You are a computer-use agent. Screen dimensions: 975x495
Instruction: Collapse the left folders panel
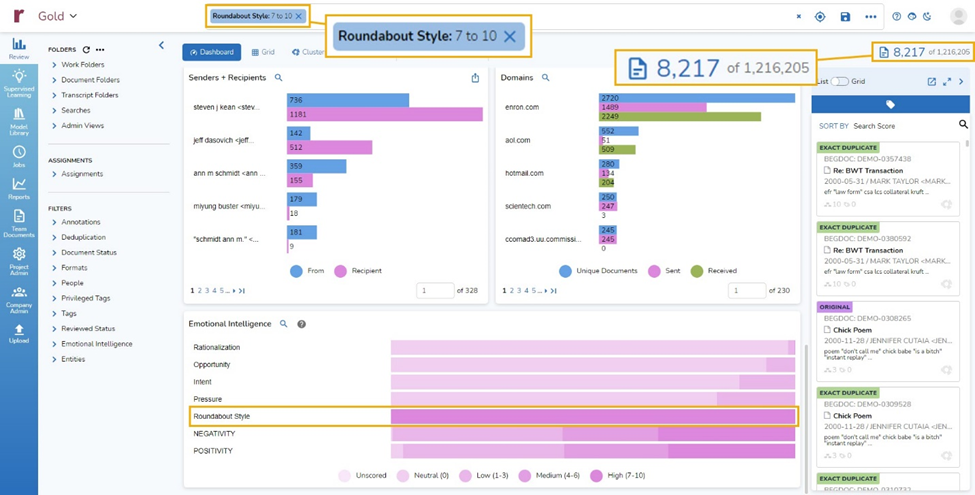161,45
